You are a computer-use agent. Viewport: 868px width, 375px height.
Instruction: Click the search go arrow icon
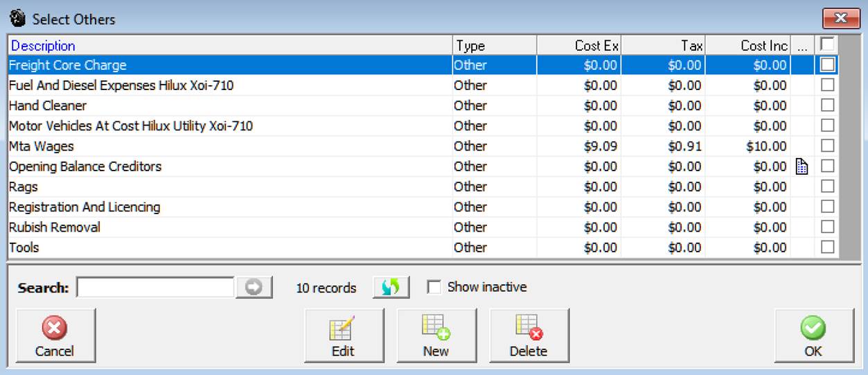tap(254, 288)
